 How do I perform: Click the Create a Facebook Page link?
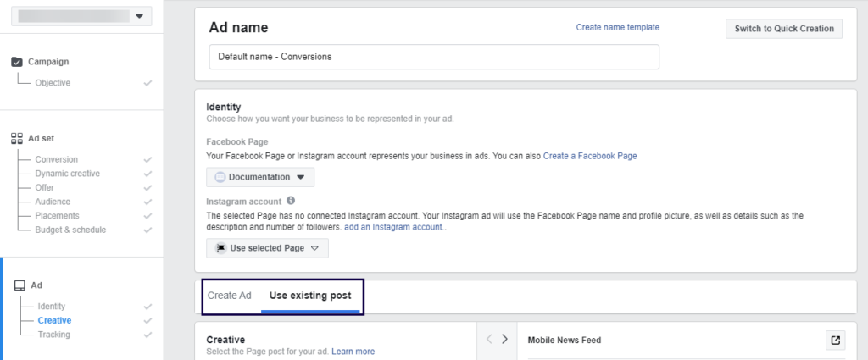tap(590, 156)
